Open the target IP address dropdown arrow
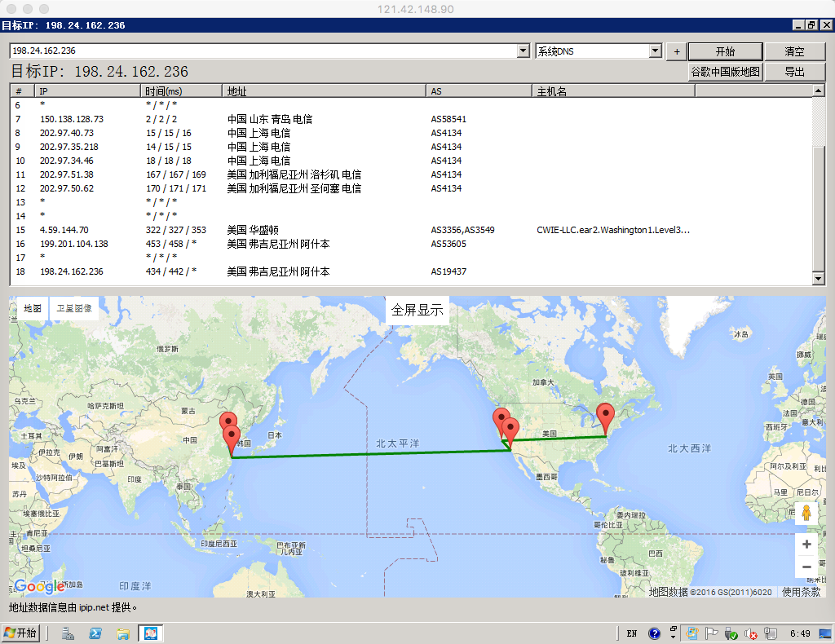This screenshot has height=644, width=835. coord(523,51)
